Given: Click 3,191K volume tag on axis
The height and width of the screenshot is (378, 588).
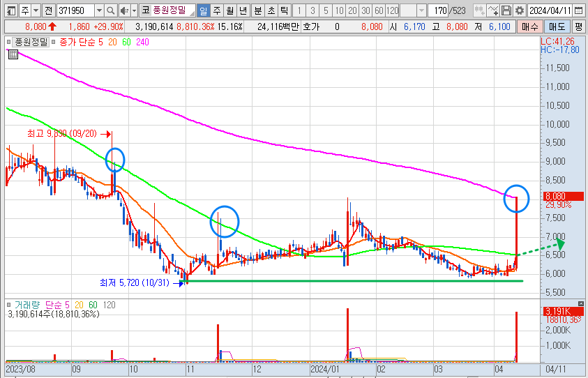Looking at the screenshot, I should [564, 311].
